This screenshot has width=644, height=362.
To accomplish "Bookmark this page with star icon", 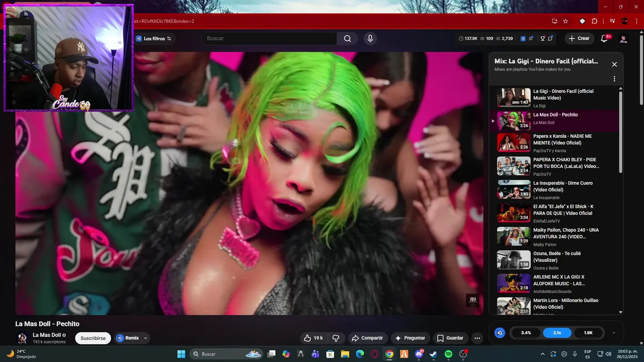I will point(566,21).
